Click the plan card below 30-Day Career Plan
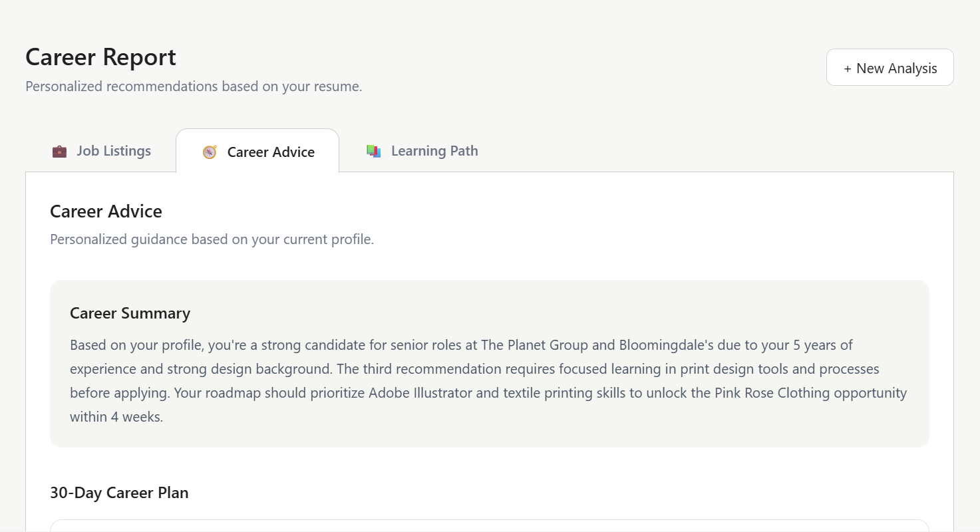980x532 pixels. (x=490, y=525)
